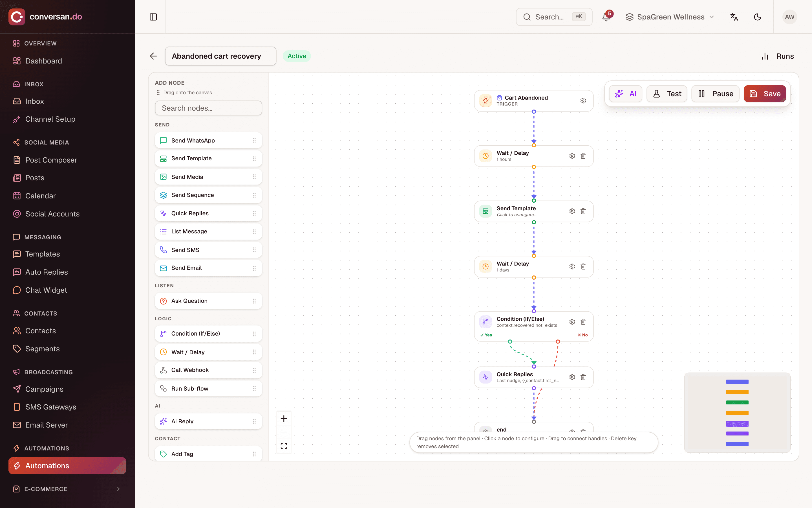Viewport: 812px width, 508px height.
Task: Delete the Wait / Delay 1 hours node
Action: (x=583, y=156)
